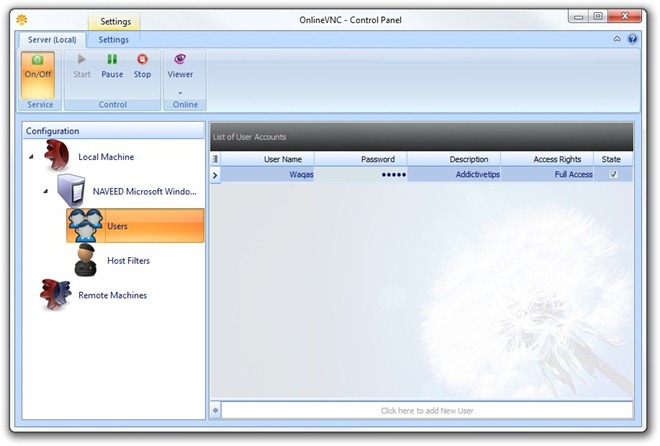Toggle the On/Off service button
The width and height of the screenshot is (660, 446).
click(38, 75)
